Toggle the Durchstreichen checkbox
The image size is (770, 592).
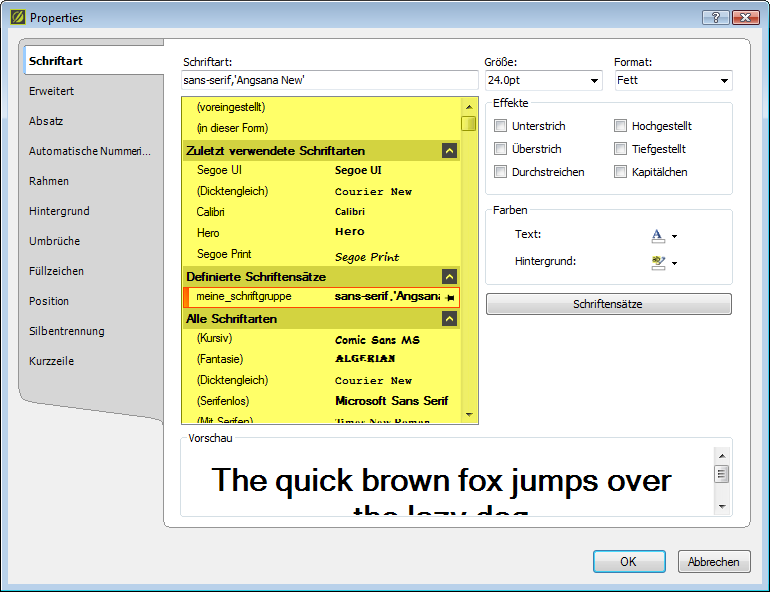[x=501, y=172]
